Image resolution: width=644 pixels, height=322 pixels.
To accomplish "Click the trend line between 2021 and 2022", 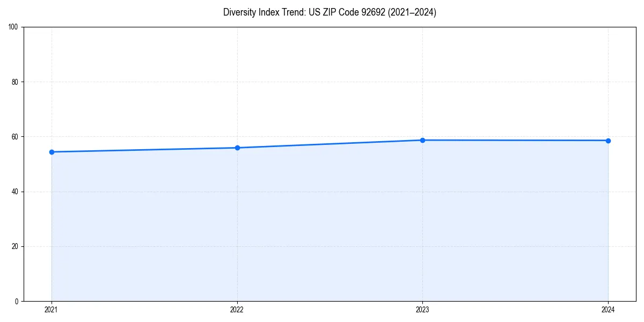I will [x=144, y=149].
